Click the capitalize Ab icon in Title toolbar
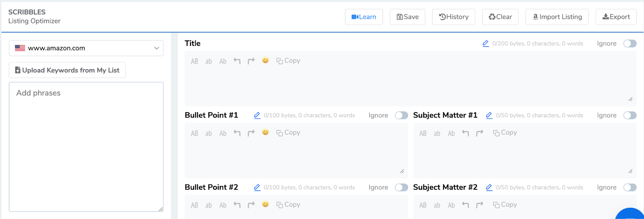This screenshot has width=644, height=219. pos(223,61)
